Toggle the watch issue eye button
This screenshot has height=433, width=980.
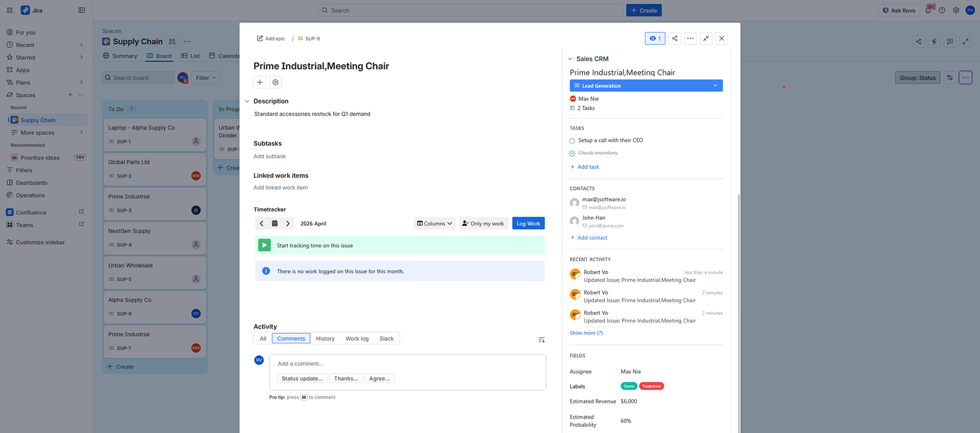pyautogui.click(x=655, y=39)
